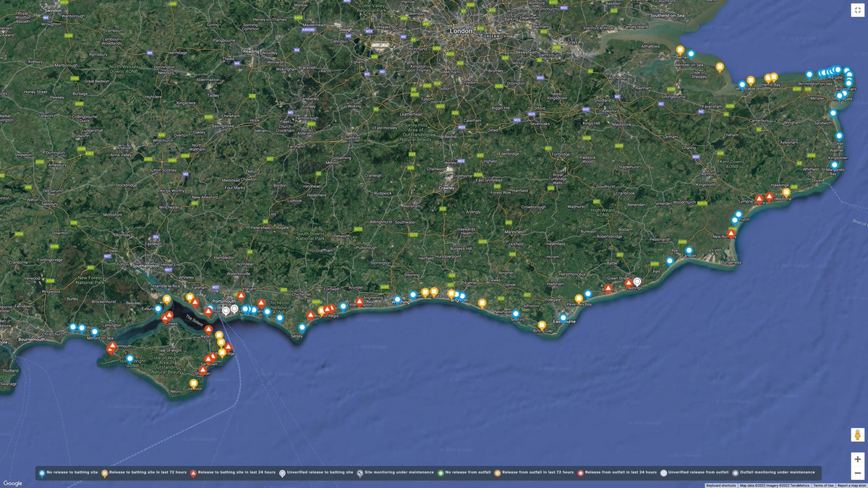Click legend 'No release from outfall'
Viewport: 868px width, 488px height.
pos(464,472)
